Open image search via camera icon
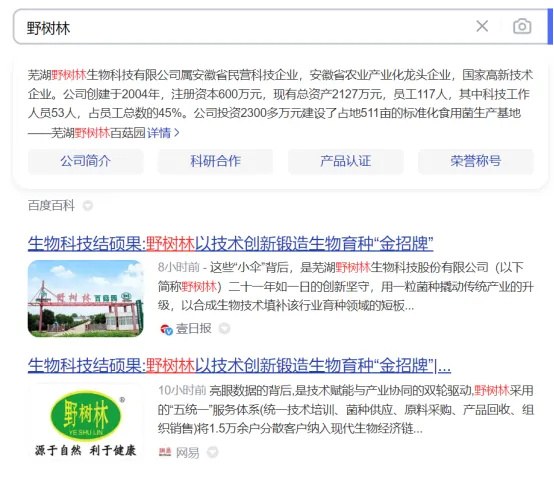Image resolution: width=554 pixels, height=482 pixels. 522,27
